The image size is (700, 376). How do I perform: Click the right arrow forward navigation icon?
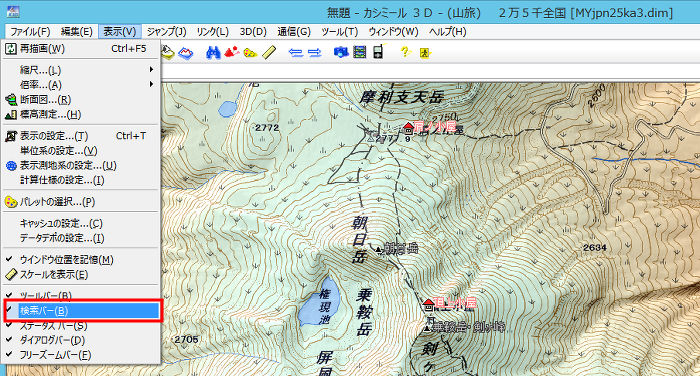point(315,53)
